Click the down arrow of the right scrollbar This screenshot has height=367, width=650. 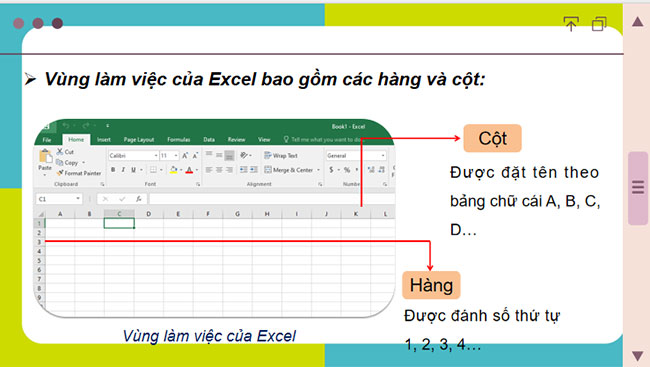point(638,356)
